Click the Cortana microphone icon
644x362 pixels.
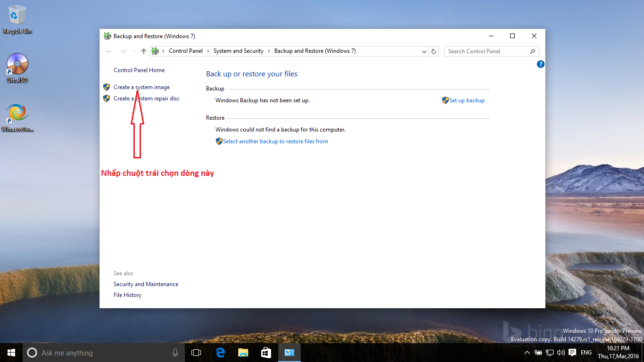pyautogui.click(x=175, y=353)
